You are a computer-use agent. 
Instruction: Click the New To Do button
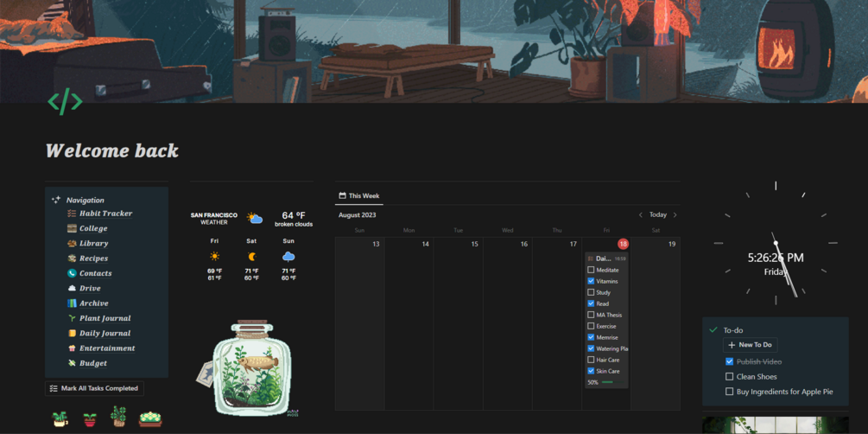(x=750, y=345)
